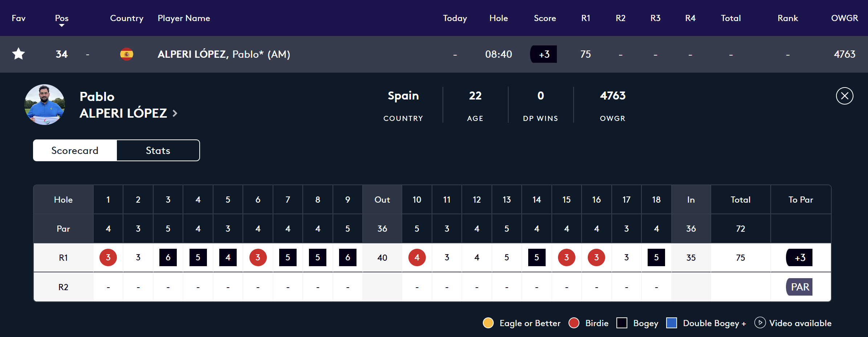Switch to the Stats tab

click(158, 150)
